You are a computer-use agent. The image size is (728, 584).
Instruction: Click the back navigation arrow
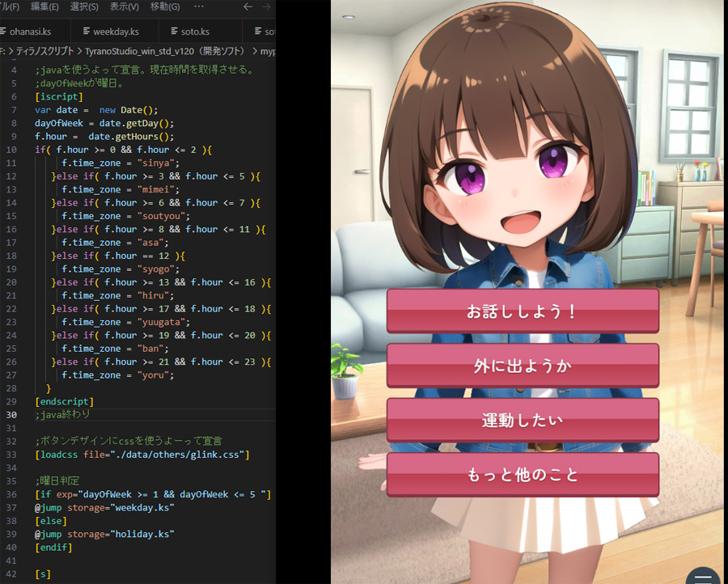pyautogui.click(x=248, y=6)
